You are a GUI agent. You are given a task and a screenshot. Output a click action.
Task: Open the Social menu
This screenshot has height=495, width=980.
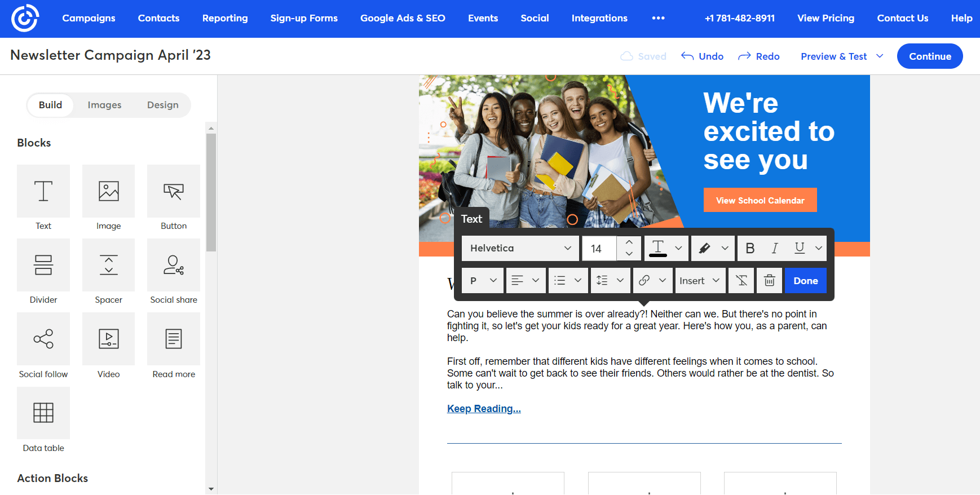(x=535, y=18)
